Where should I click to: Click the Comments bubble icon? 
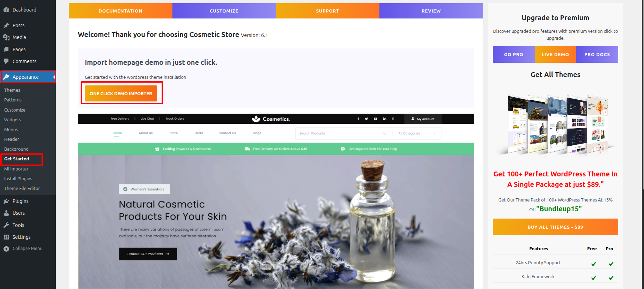6,61
